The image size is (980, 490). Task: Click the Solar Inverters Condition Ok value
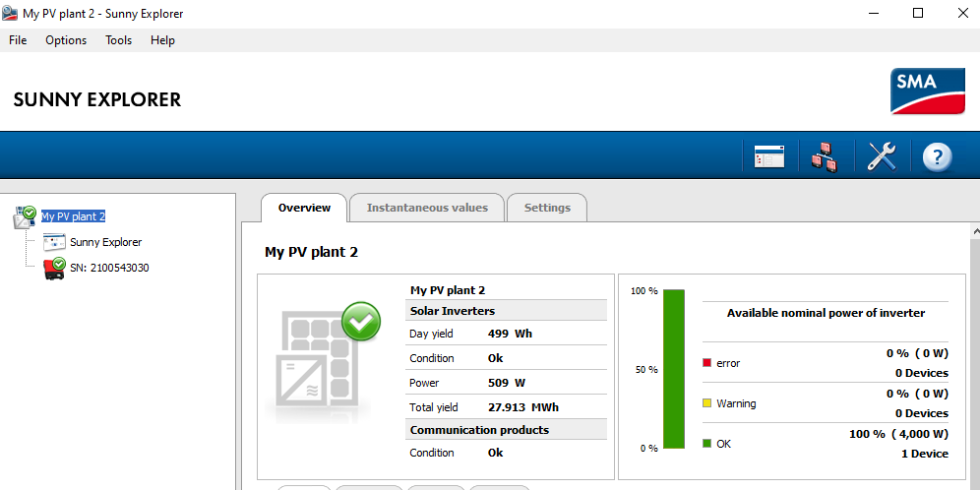[x=495, y=358]
